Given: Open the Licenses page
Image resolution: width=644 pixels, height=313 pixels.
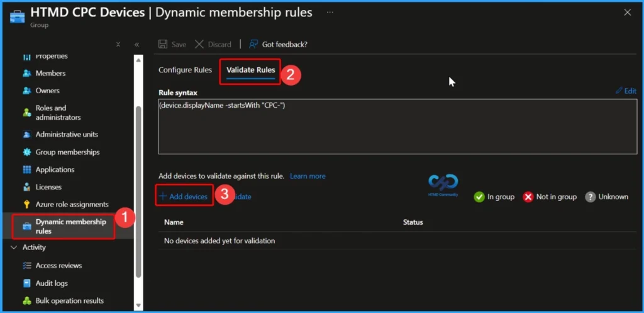Looking at the screenshot, I should pos(48,187).
